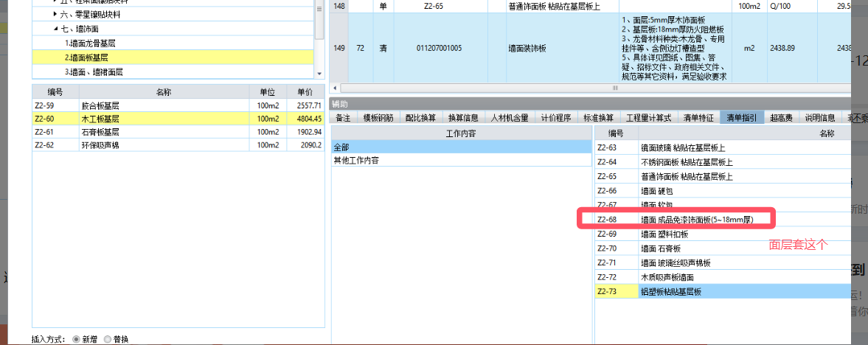The width and height of the screenshot is (868, 345).
Task: Select 全部 in the 工作内容 list
Action: pyautogui.click(x=462, y=147)
